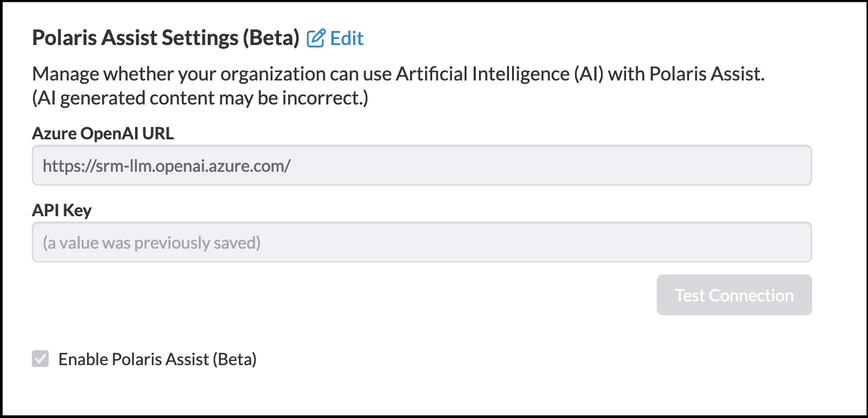Select the 'Polaris Assist Settings (Beta)' heading
The image size is (868, 418).
click(166, 38)
